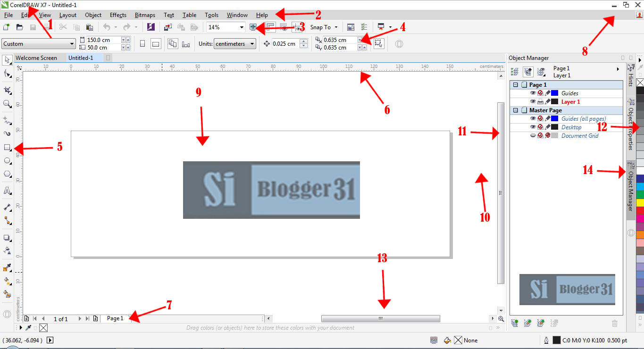Select the Interactive Fill tool

pos(7,281)
